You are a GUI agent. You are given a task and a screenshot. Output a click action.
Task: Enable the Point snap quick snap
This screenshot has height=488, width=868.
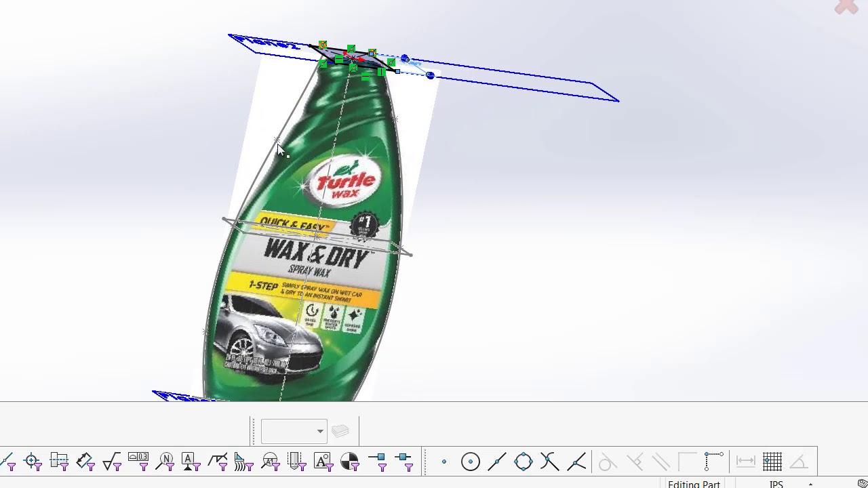tap(444, 462)
